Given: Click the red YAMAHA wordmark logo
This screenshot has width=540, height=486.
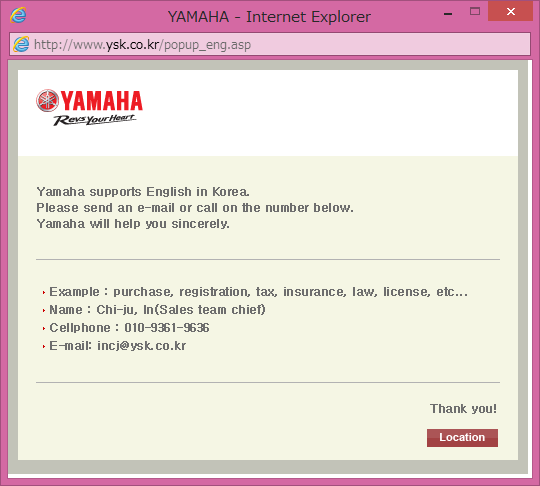Looking at the screenshot, I should click(101, 101).
